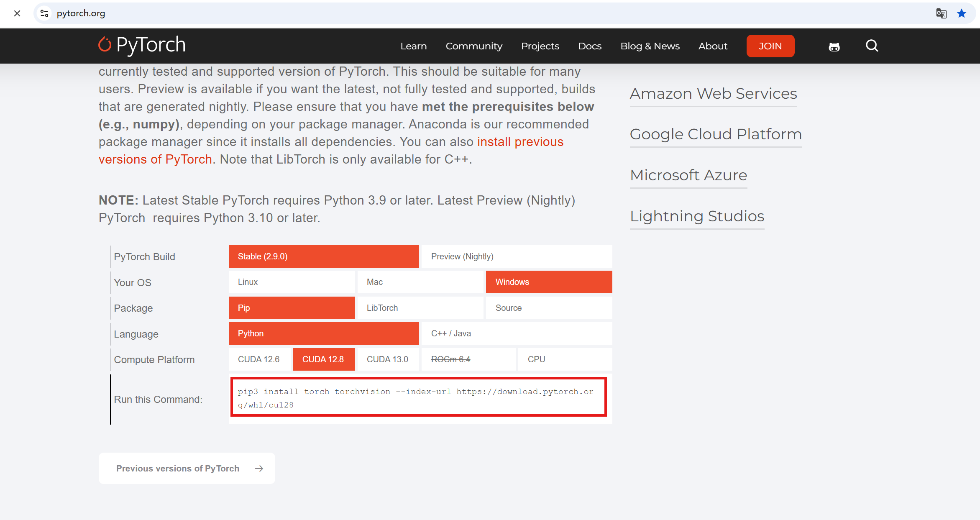Click arrow beside Previous versions of PyTorch
The width and height of the screenshot is (980, 520).
click(259, 469)
